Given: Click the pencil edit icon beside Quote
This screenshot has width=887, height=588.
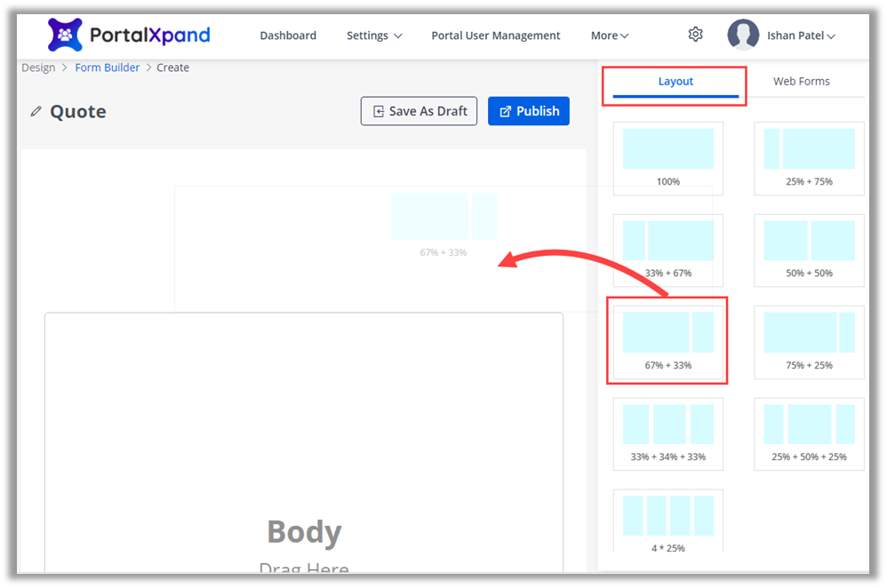Looking at the screenshot, I should (36, 112).
